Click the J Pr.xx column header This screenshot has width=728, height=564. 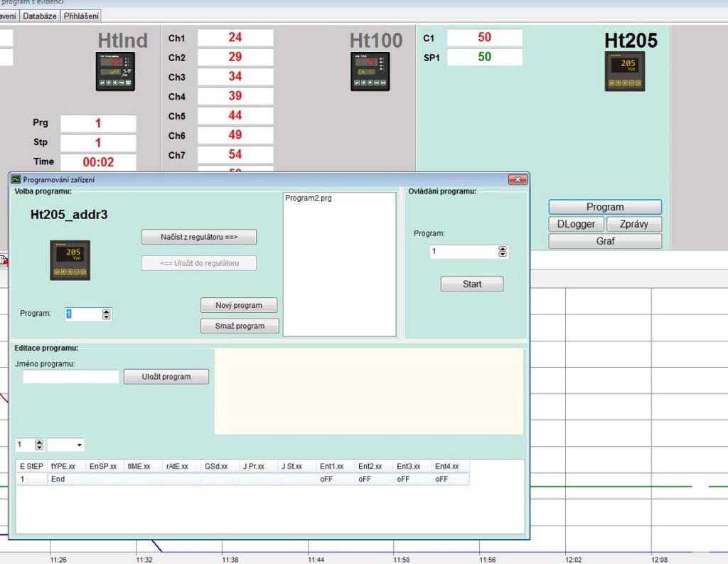(259, 466)
